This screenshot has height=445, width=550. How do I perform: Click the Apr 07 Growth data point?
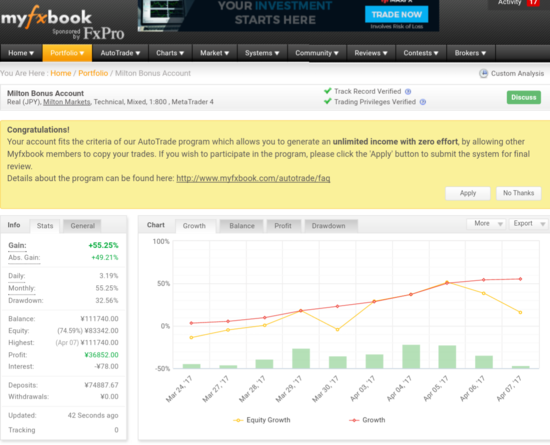click(x=520, y=279)
